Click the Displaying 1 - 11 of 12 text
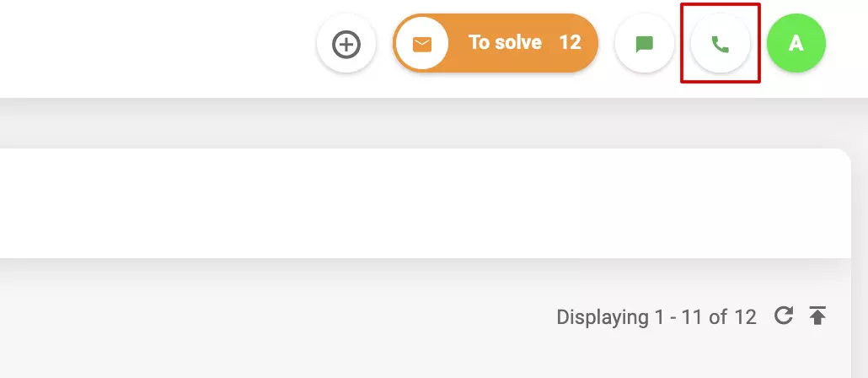The height and width of the screenshot is (378, 868). (x=656, y=317)
